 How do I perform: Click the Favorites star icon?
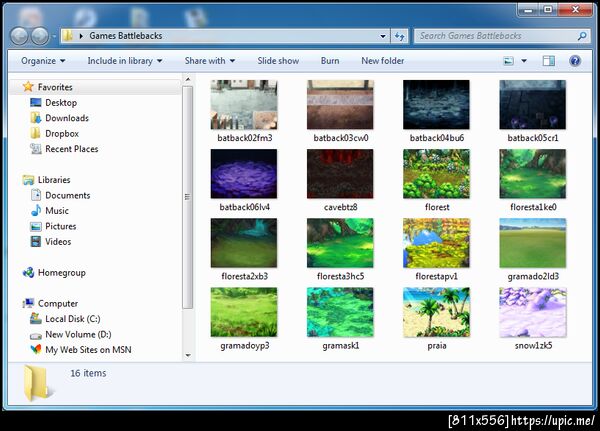[x=28, y=87]
